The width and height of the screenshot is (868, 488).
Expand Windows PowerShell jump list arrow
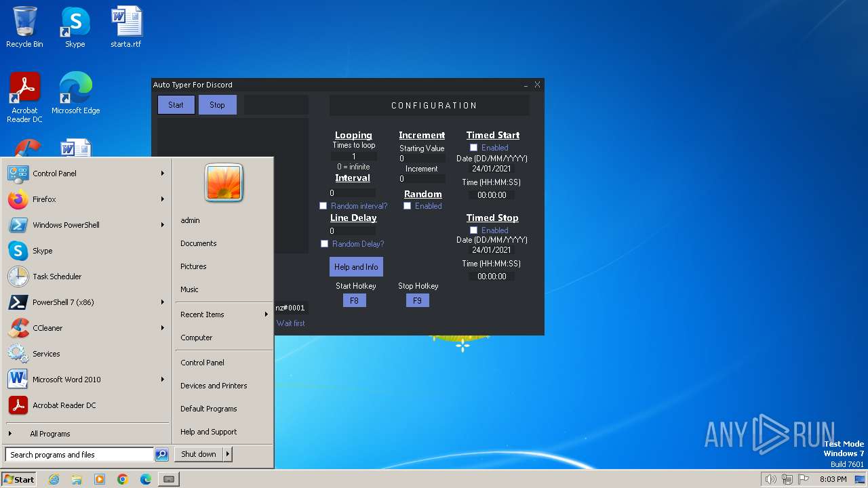[x=163, y=225]
